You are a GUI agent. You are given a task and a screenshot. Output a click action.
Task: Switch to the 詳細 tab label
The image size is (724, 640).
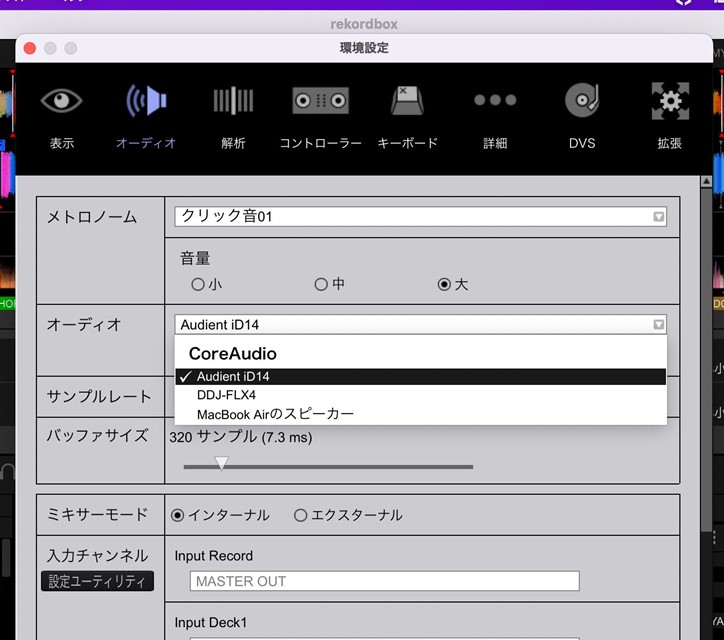point(495,143)
